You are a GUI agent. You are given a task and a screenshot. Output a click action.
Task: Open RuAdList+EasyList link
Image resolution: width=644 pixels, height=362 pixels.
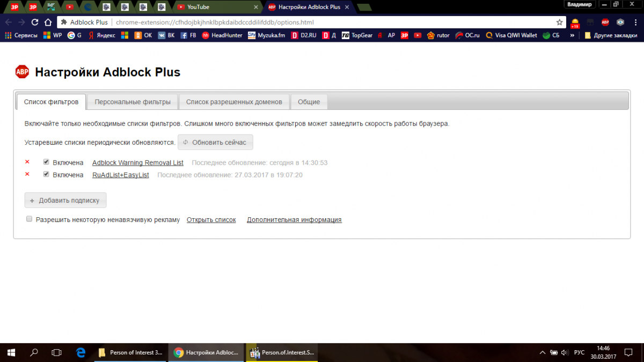[x=121, y=175]
